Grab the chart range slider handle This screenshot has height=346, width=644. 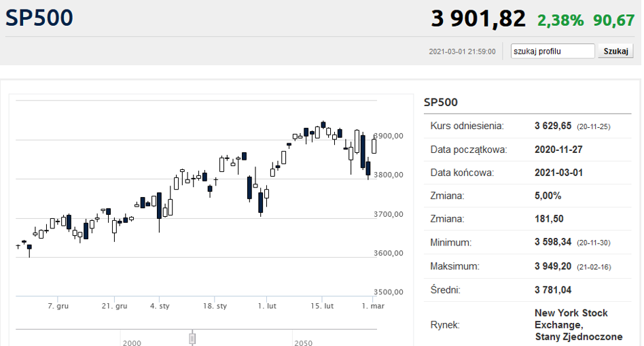192,339
